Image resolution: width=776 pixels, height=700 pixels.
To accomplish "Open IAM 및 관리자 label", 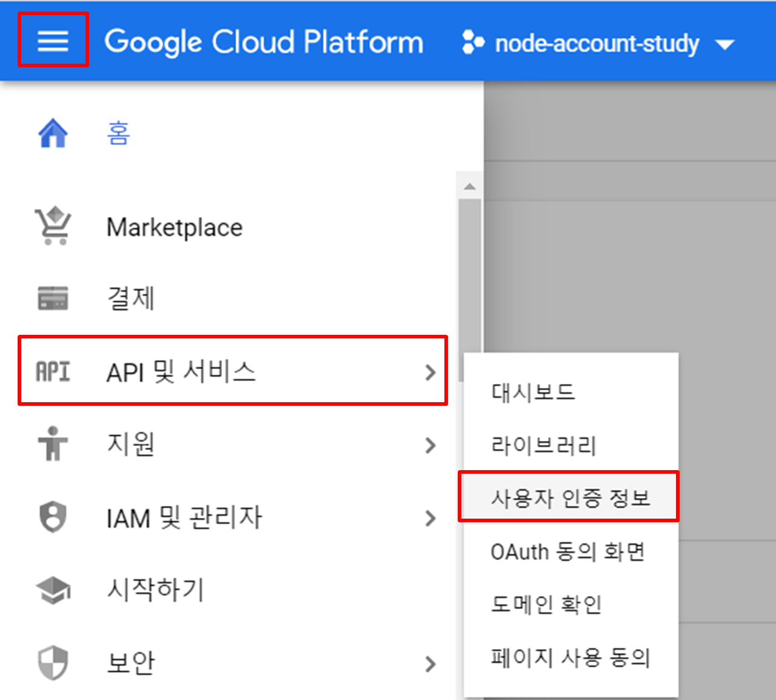I will click(184, 517).
